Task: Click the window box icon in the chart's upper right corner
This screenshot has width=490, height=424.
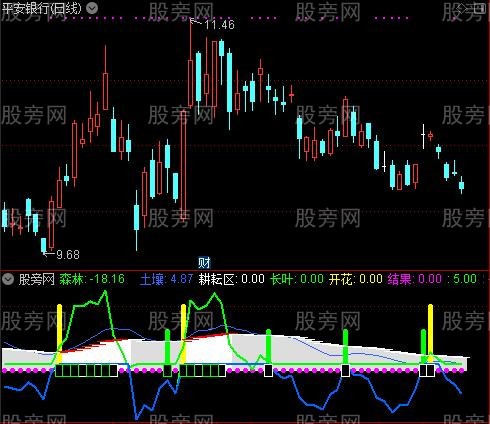Action: click(x=480, y=9)
